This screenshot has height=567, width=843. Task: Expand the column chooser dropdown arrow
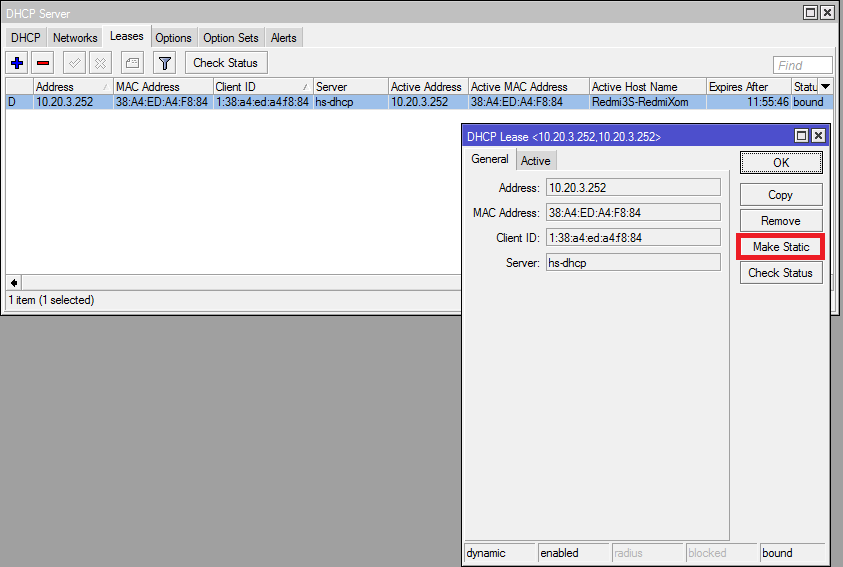[x=825, y=87]
